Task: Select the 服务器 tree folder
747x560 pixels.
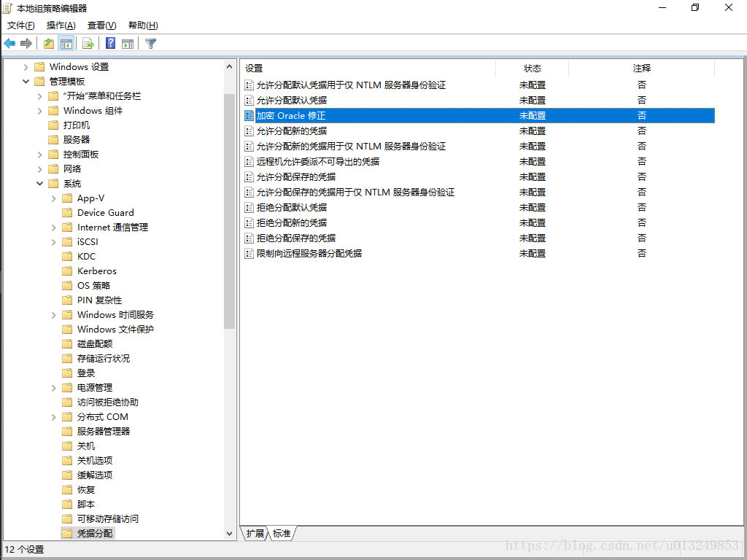Action: (76, 140)
